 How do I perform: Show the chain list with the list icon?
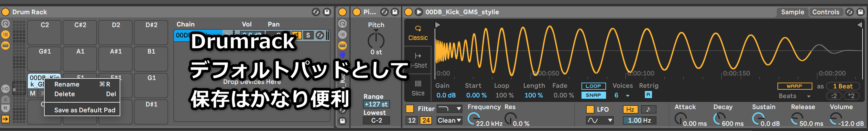(x=6, y=35)
